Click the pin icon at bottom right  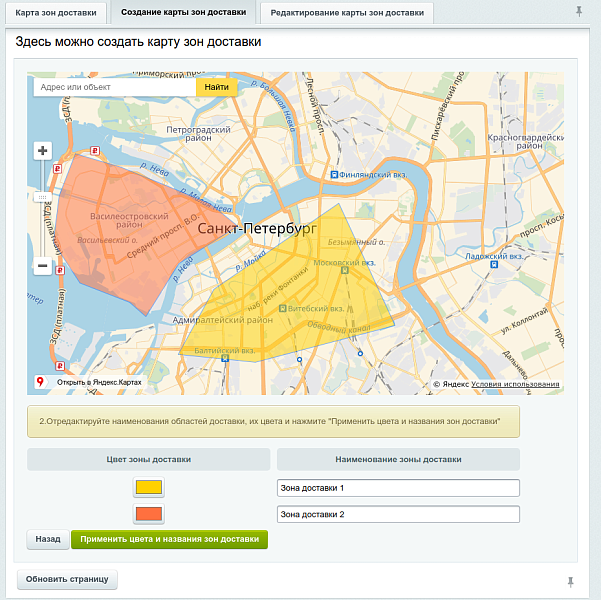tap(571, 581)
